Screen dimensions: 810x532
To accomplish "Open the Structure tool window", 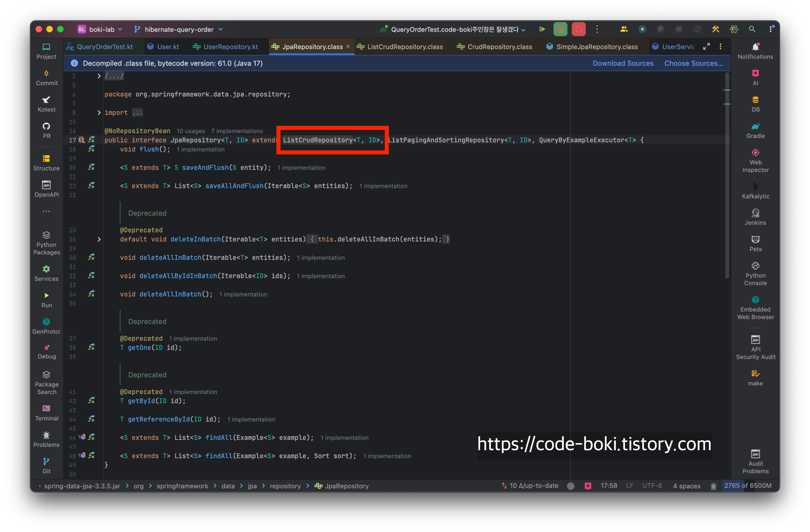I will click(47, 163).
